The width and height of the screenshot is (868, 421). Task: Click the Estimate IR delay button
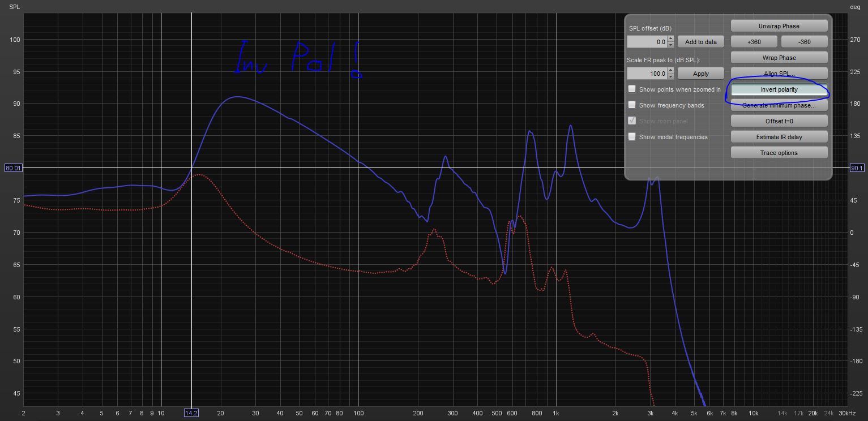click(779, 137)
